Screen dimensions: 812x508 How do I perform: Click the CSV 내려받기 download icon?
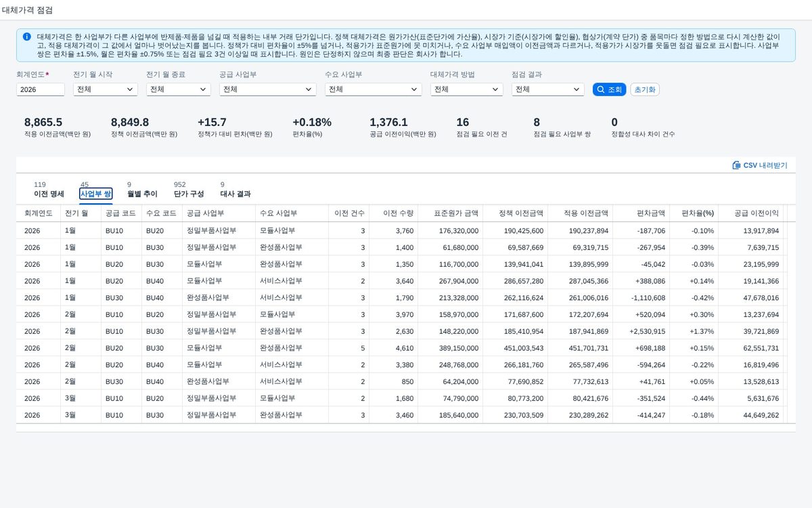(736, 165)
